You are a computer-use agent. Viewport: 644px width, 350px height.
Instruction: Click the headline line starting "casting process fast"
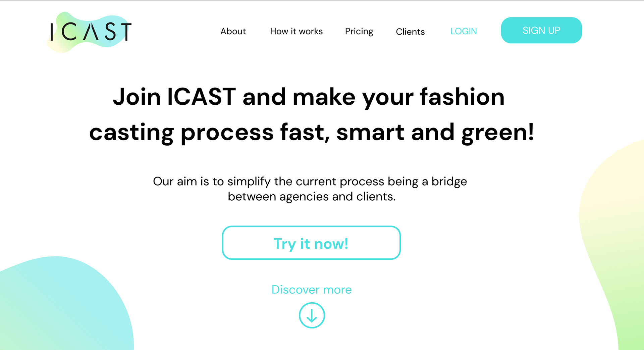311,132
